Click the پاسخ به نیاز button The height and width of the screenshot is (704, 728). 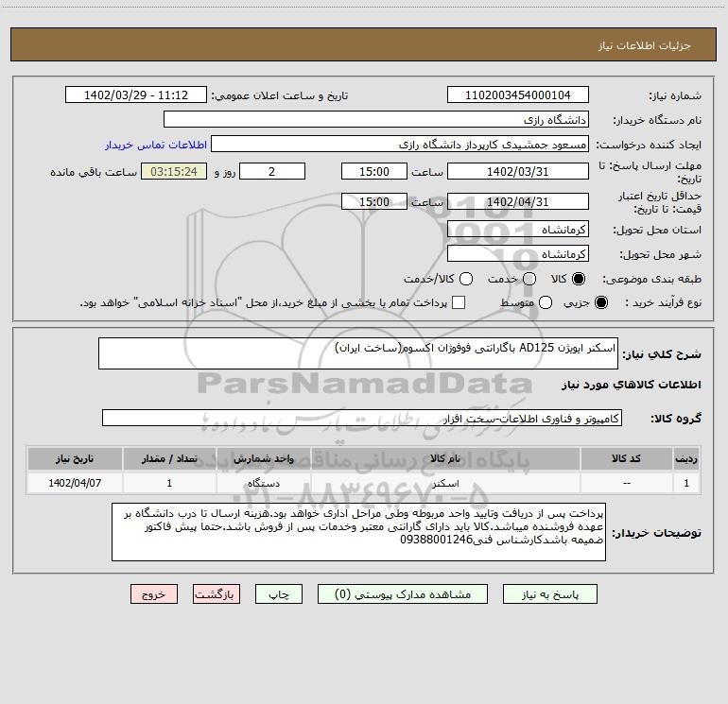[x=549, y=594]
